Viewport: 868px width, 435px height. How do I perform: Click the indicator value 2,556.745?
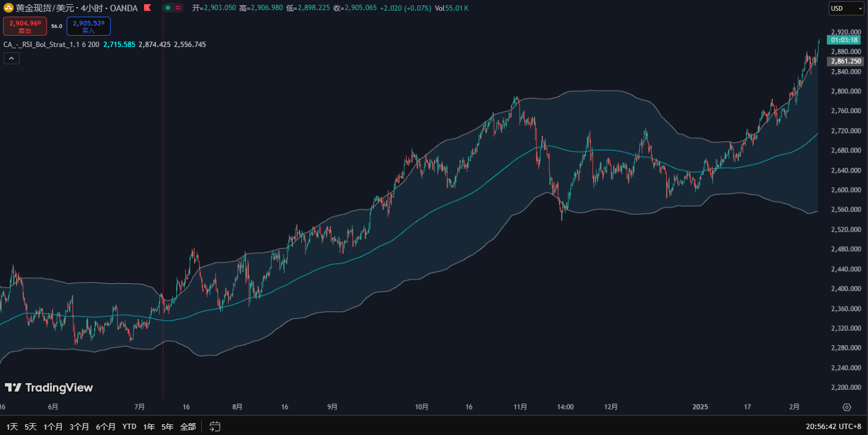(190, 45)
